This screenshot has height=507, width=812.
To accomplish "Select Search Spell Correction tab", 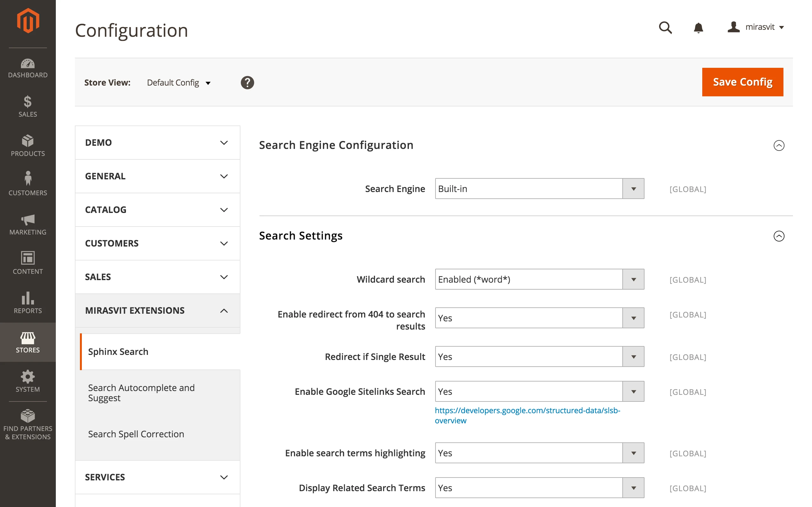I will (136, 434).
